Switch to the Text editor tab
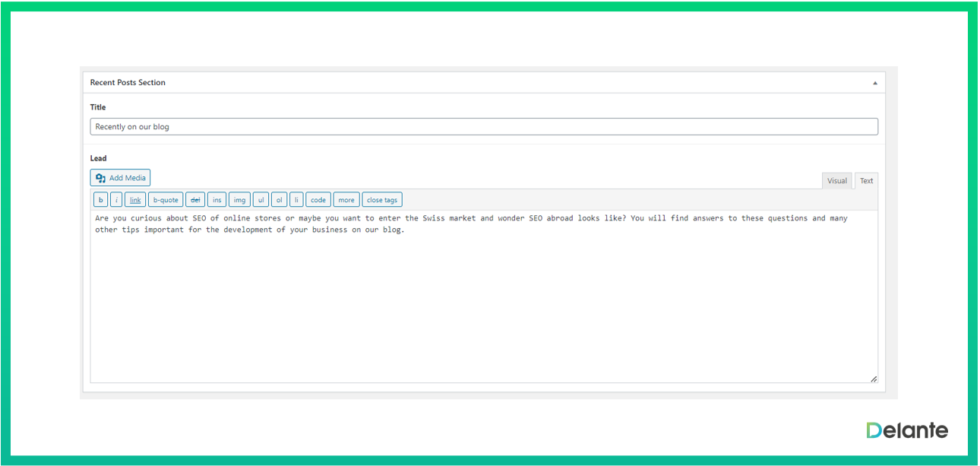Viewport: 980px width, 466px height. (x=866, y=181)
